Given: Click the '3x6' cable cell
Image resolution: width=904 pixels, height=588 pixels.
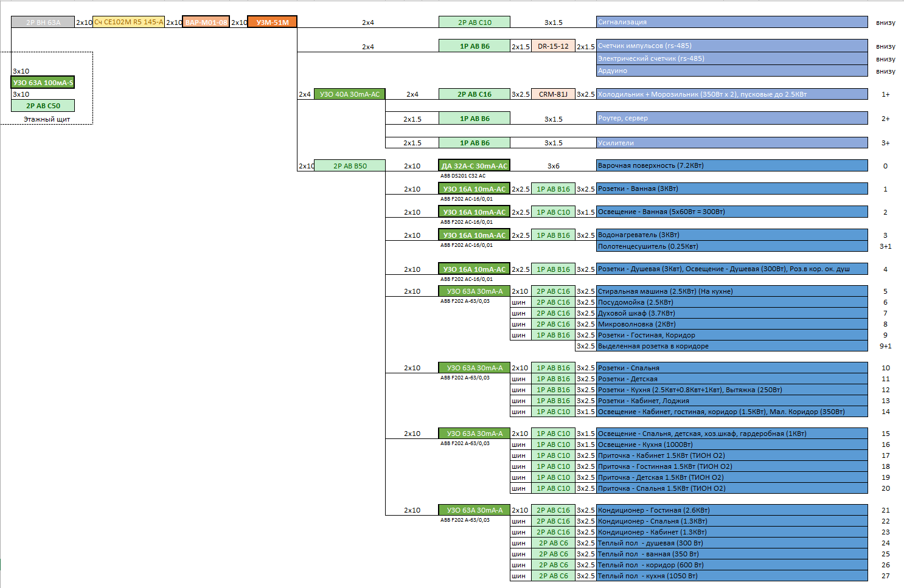Looking at the screenshot, I should click(554, 165).
